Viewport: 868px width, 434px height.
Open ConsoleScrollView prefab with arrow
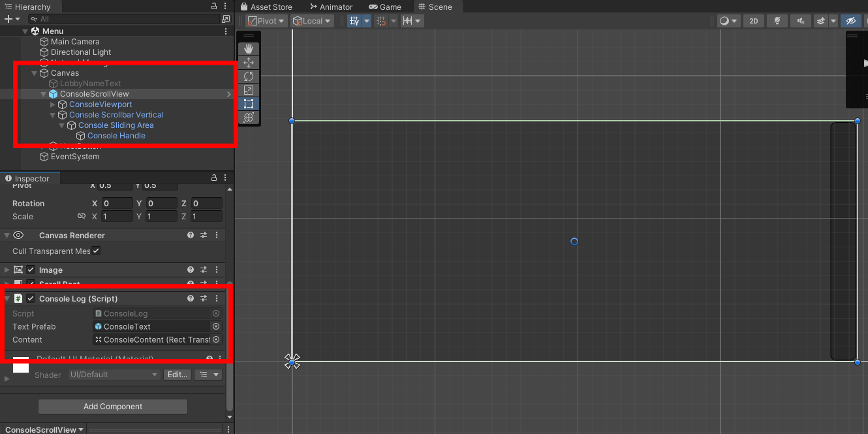[228, 94]
